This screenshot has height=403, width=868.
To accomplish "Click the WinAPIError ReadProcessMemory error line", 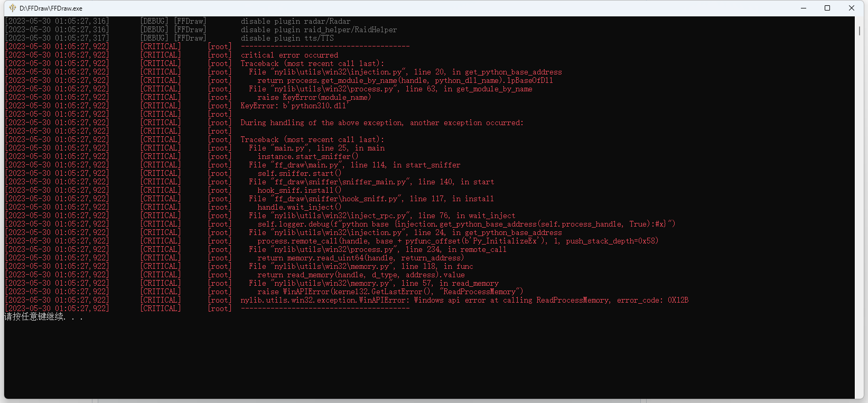I will pos(465,300).
